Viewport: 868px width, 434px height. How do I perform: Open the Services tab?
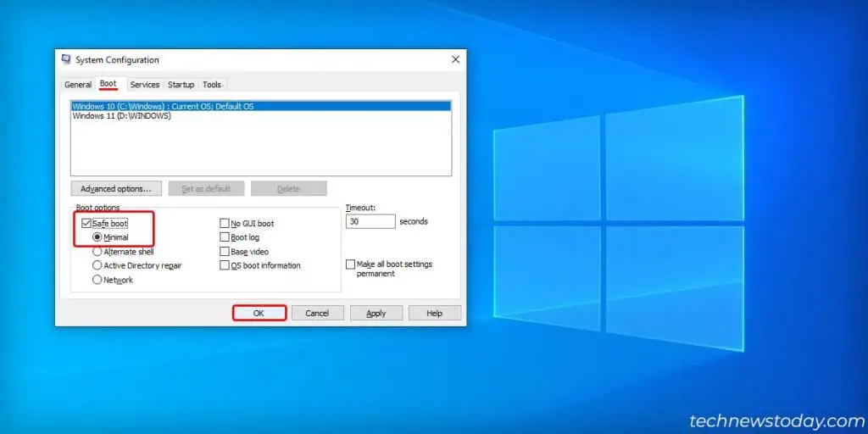coord(145,85)
